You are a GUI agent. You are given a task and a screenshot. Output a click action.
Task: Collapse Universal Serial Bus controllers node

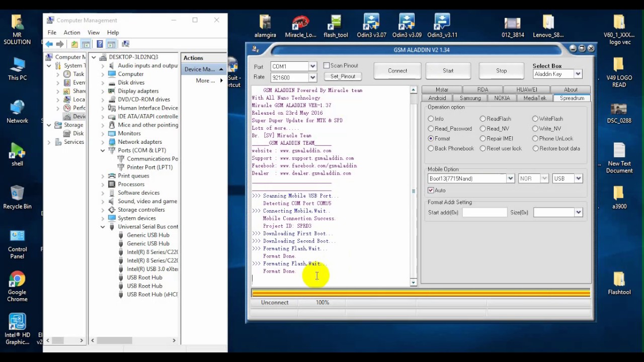point(103,227)
